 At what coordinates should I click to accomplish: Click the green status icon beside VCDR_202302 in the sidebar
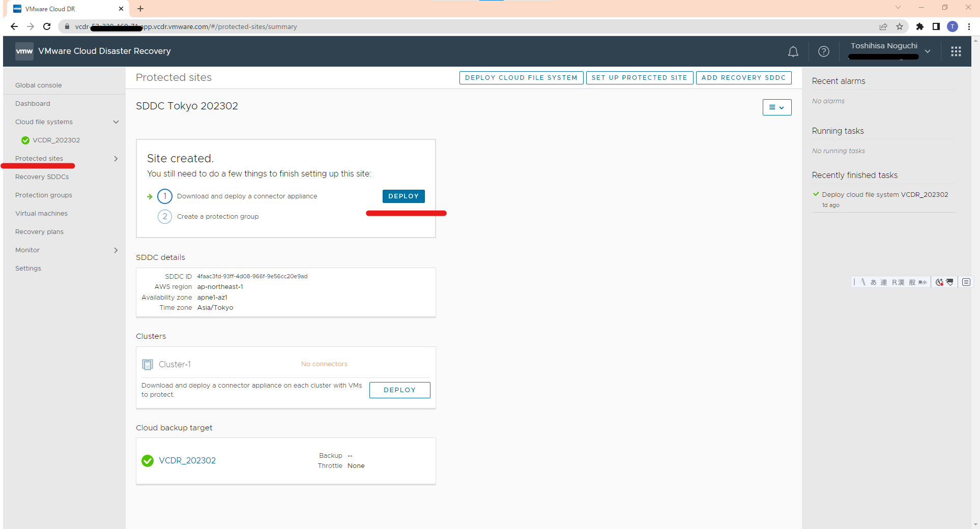click(x=25, y=140)
